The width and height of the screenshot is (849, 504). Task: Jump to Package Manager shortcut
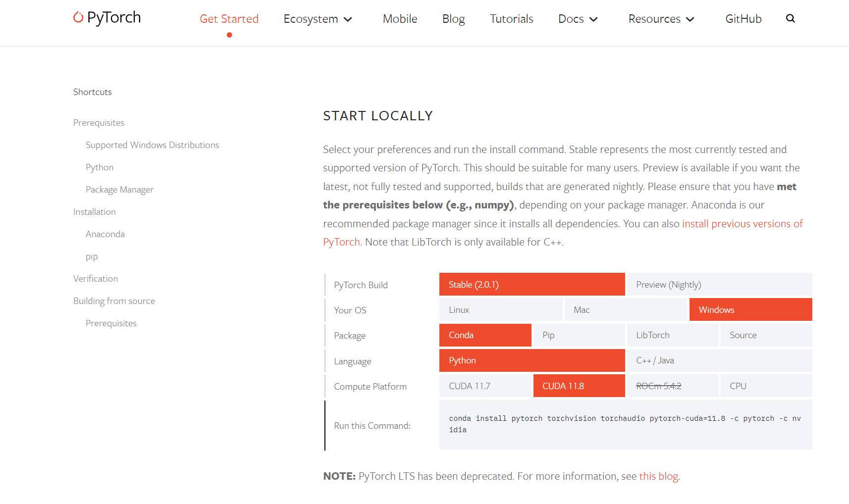pos(119,190)
